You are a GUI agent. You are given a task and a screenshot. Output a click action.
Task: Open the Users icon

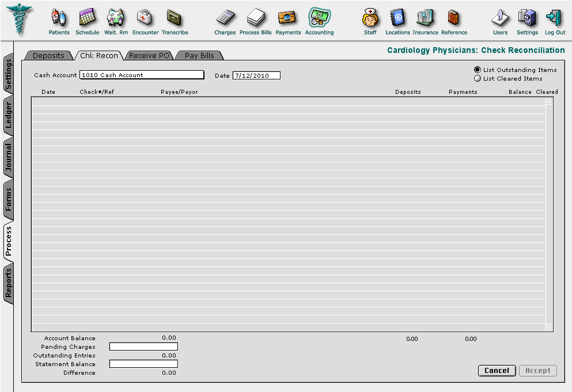(x=500, y=18)
